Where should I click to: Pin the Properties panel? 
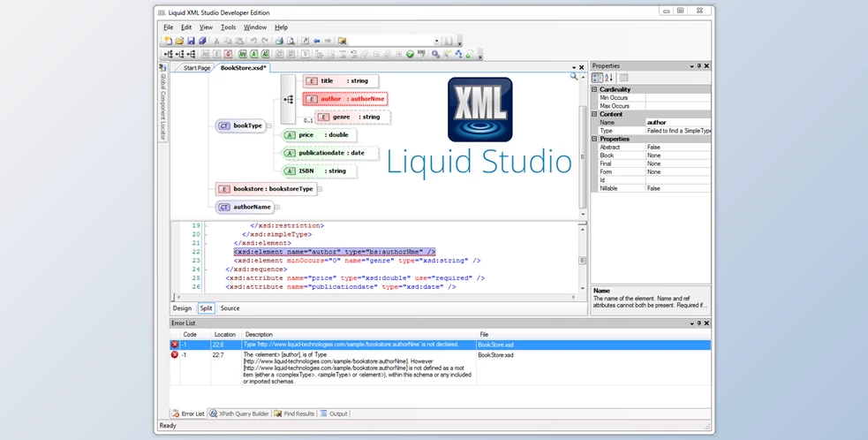click(x=699, y=66)
